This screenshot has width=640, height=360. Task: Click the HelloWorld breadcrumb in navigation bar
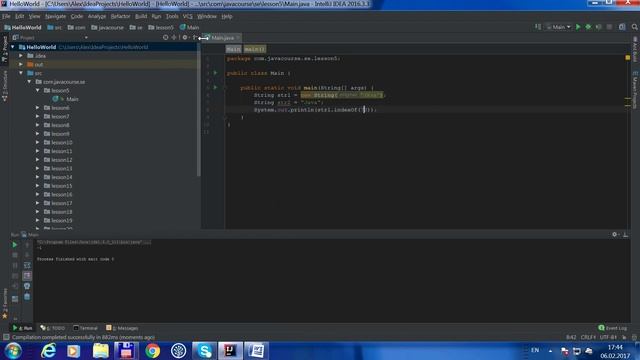click(22, 27)
